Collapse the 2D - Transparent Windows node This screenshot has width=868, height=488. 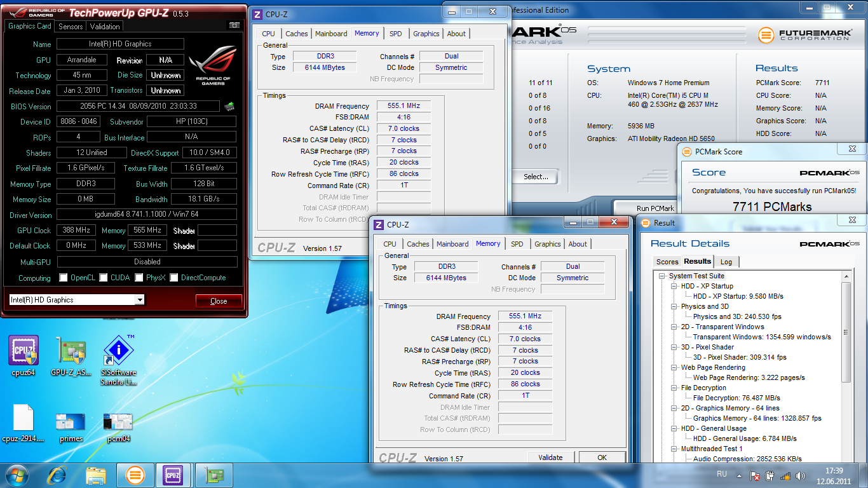(x=674, y=327)
